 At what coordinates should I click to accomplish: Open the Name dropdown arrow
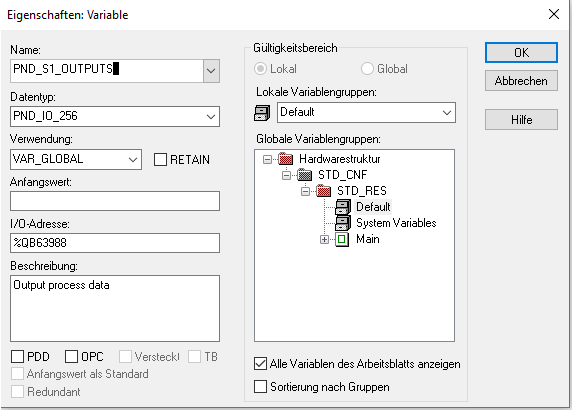point(211,71)
